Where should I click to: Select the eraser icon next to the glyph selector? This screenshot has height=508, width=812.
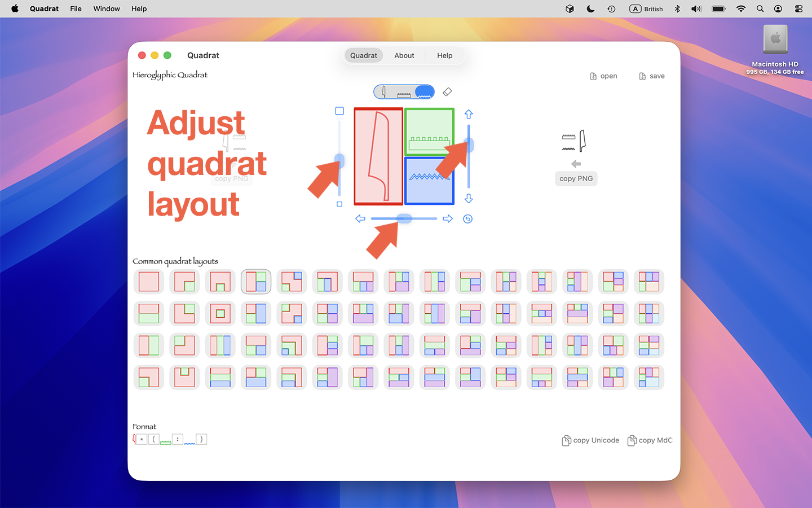447,91
